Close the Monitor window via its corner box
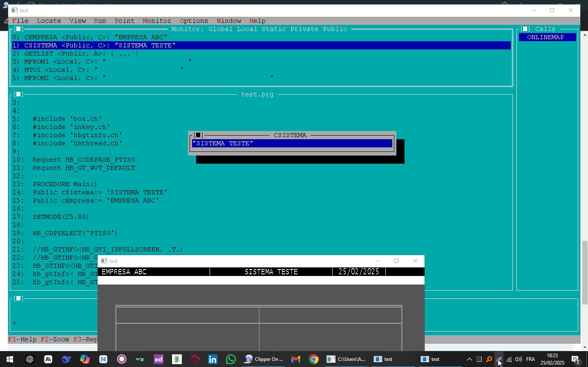588x367 pixels. tap(18, 29)
